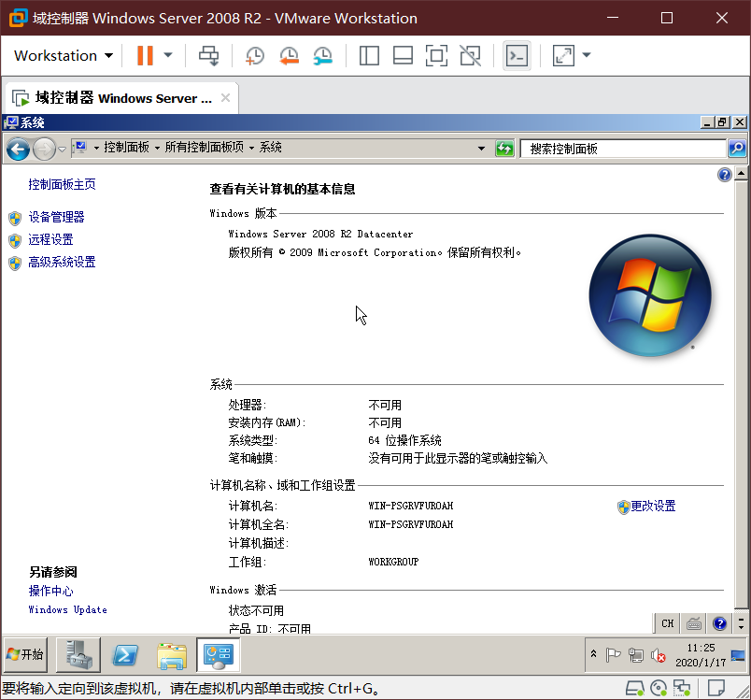Click the language bar keyboard icon
The width and height of the screenshot is (751, 700).
point(693,623)
